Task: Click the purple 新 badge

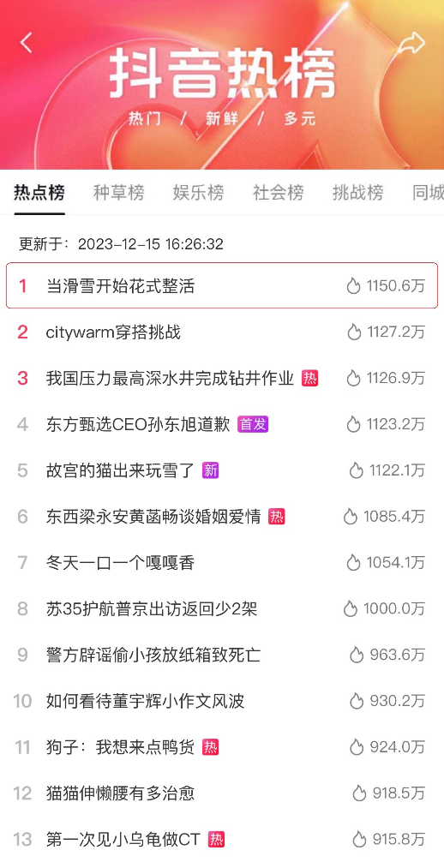Action: (x=210, y=471)
